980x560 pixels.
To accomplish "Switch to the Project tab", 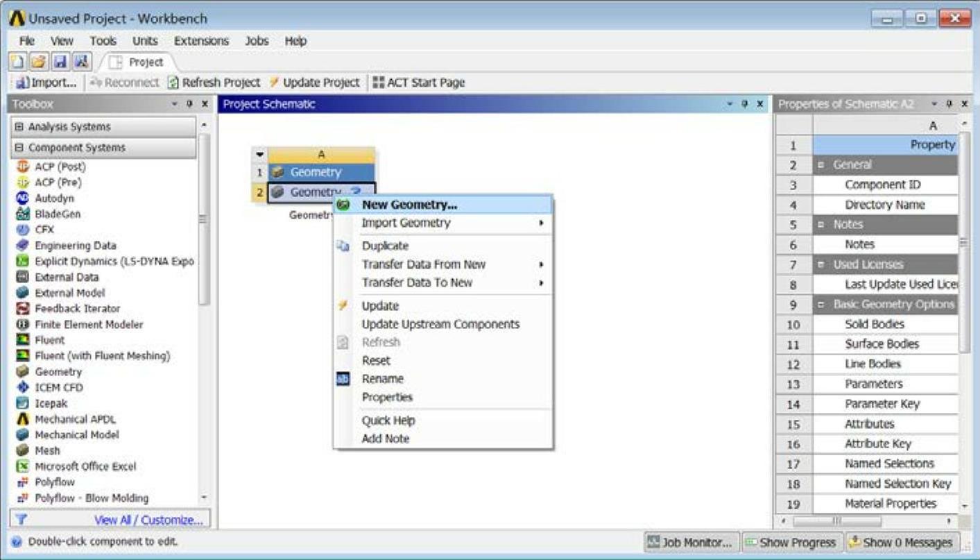I will (x=138, y=62).
